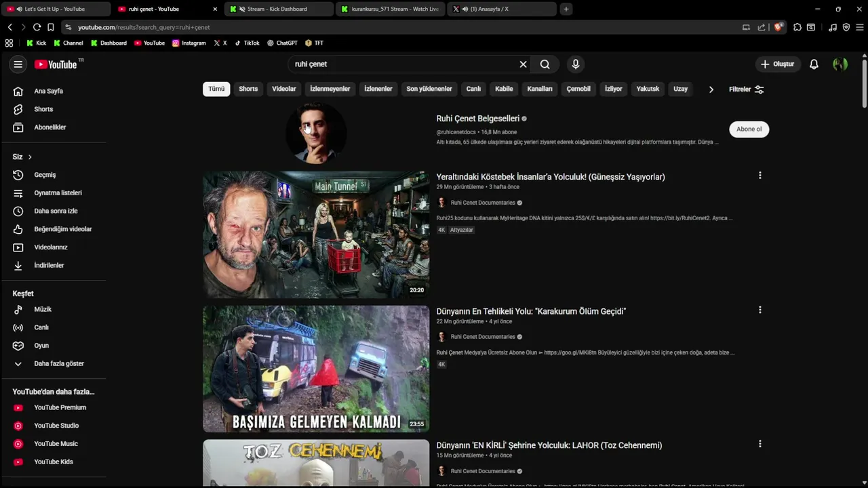Open a new browser tab

coord(566,9)
